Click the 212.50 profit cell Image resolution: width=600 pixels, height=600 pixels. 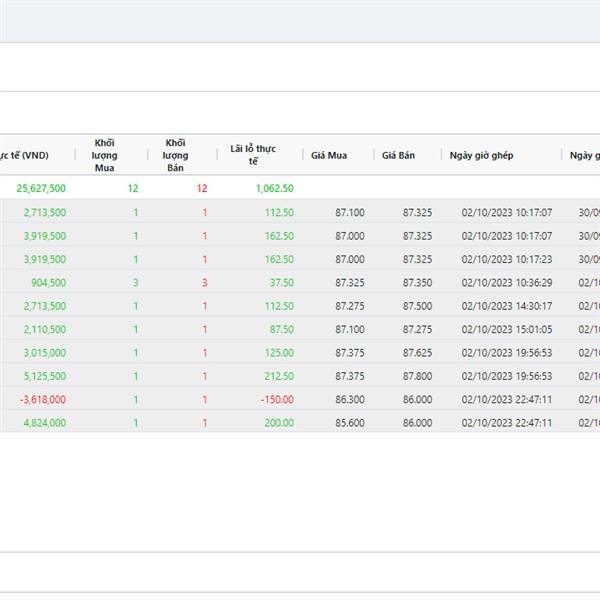click(x=279, y=376)
